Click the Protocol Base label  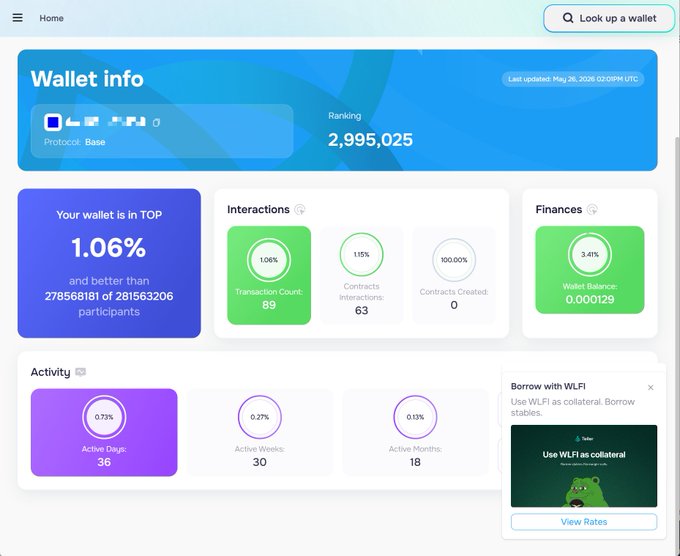[x=75, y=142]
